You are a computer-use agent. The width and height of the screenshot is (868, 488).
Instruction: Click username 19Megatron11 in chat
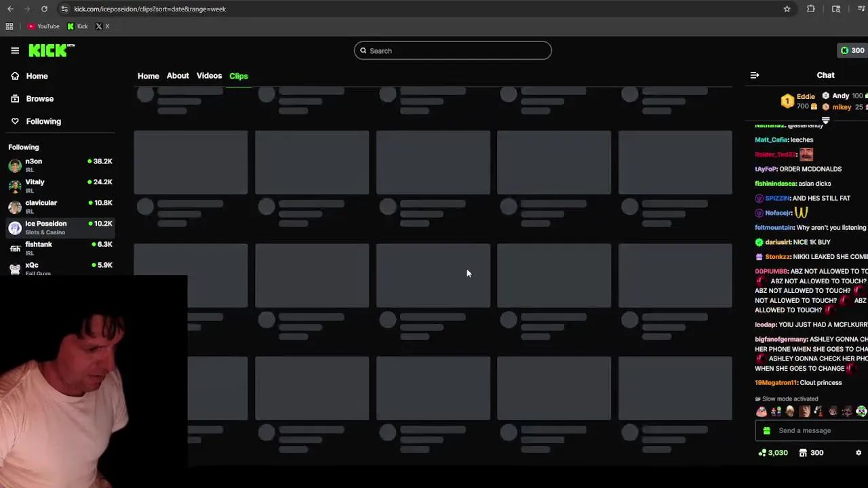[776, 382]
